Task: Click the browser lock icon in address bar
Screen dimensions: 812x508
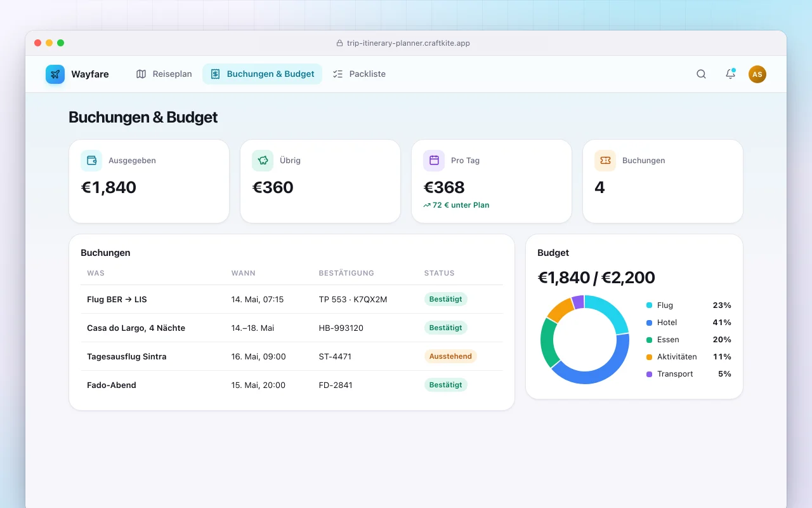Action: click(x=339, y=43)
